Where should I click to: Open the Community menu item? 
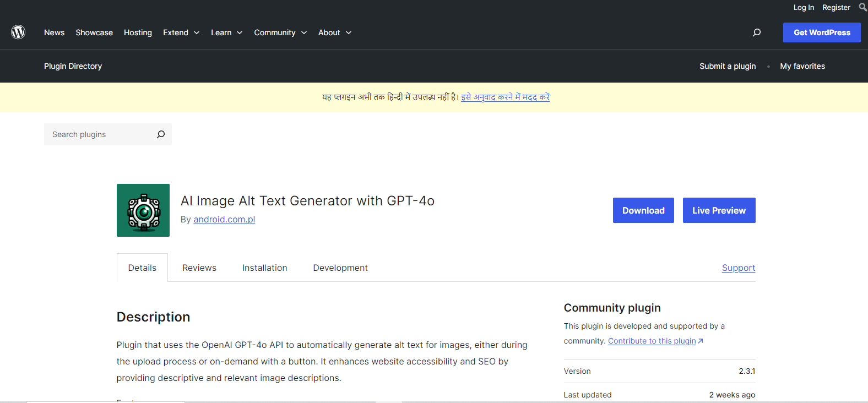[275, 32]
